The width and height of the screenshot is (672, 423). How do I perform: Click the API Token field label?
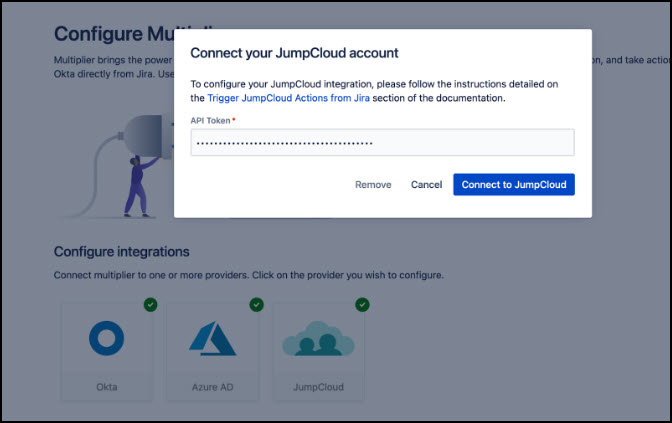(x=211, y=121)
